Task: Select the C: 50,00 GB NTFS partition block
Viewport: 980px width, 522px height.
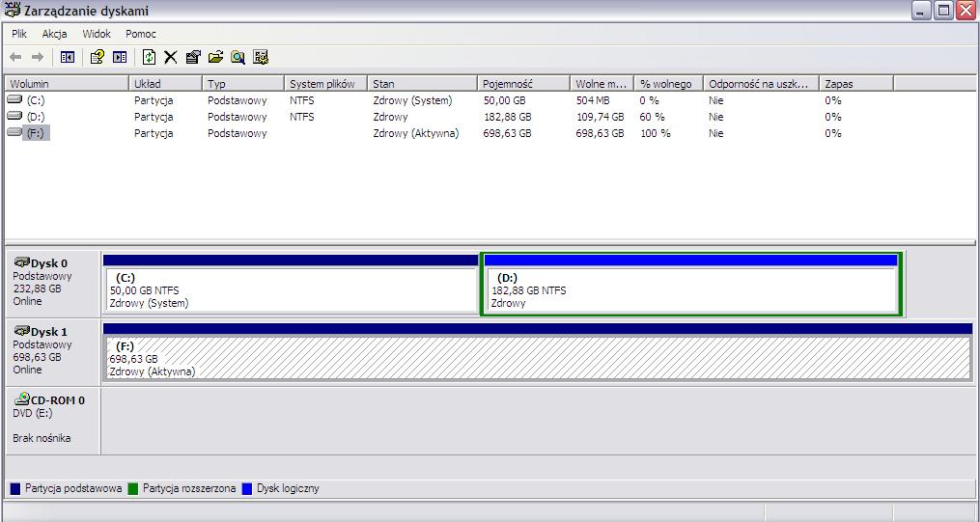Action: [x=291, y=284]
